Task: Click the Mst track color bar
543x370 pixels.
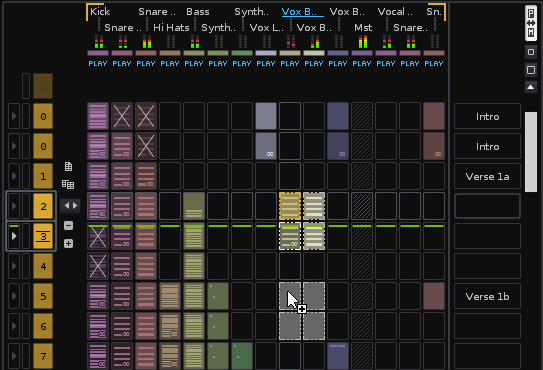Action: 362,53
